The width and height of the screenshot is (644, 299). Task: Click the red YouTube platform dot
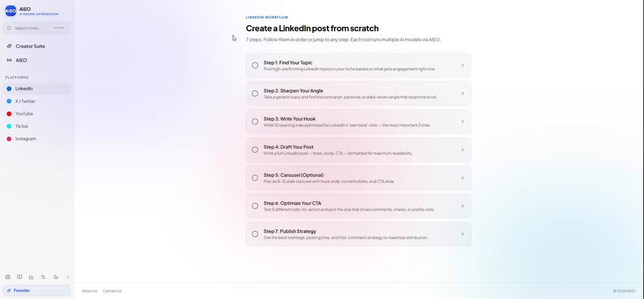point(9,114)
